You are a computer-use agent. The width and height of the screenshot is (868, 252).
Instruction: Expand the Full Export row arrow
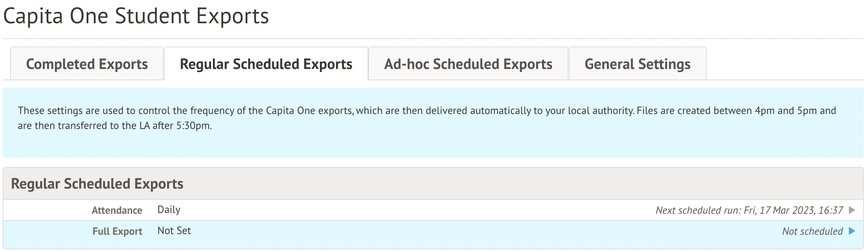coord(852,231)
